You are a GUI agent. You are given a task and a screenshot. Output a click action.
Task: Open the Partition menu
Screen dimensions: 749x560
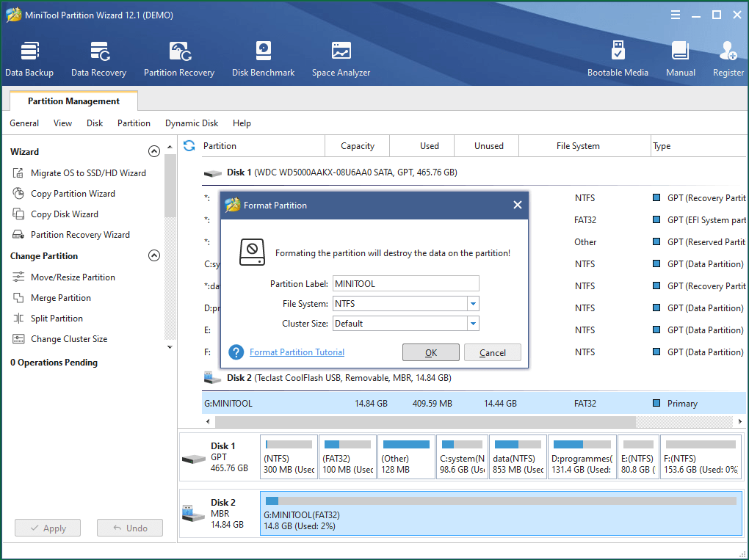point(134,123)
